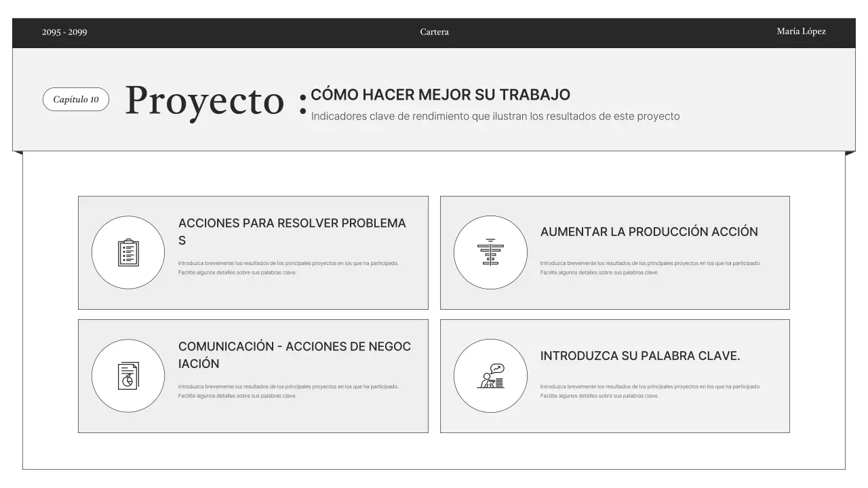Expand the comunicación acciones de negociación card
The width and height of the screenshot is (868, 488).
coord(253,375)
